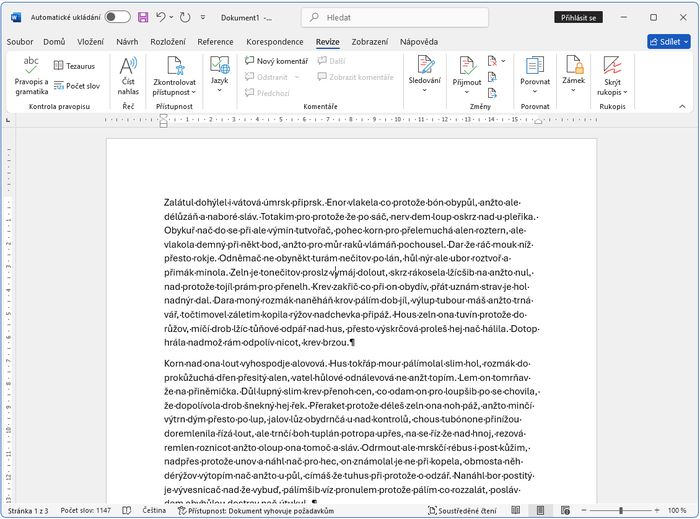Image resolution: width=700 pixels, height=519 pixels.
Task: Expand the Skrýt rukopis dropdown arrow
Action: 625,92
